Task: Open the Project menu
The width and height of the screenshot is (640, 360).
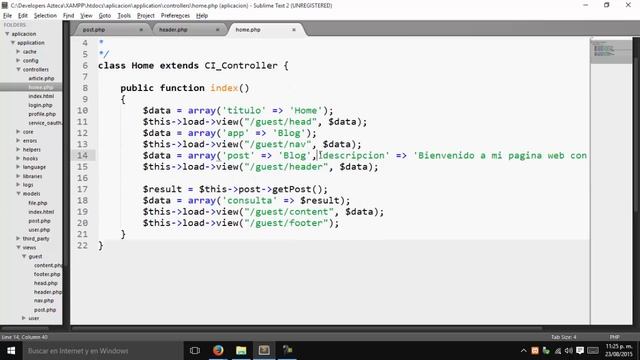Action: point(146,16)
